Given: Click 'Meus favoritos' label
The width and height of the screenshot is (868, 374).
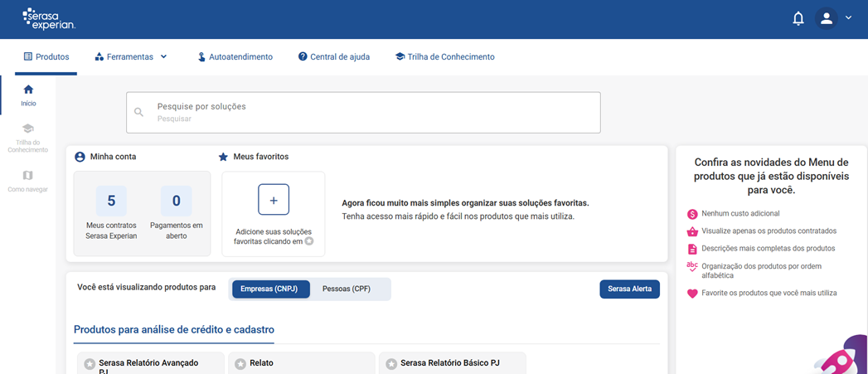Looking at the screenshot, I should (x=261, y=157).
